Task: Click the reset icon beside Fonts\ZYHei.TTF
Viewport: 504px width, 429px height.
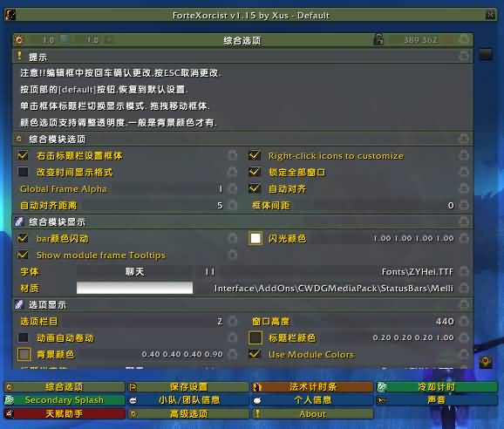Action: pyautogui.click(x=464, y=271)
